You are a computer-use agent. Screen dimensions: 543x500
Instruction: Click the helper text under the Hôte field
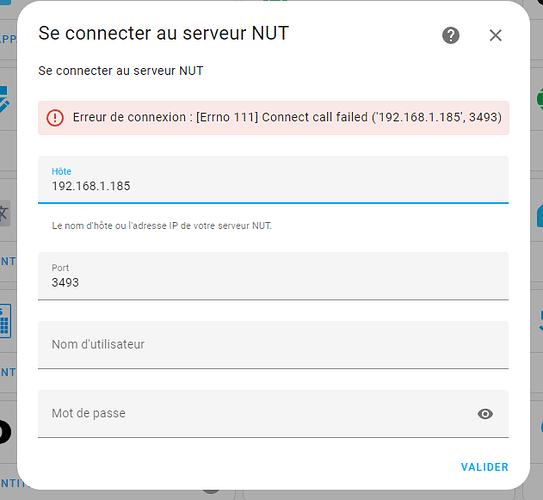click(x=162, y=226)
